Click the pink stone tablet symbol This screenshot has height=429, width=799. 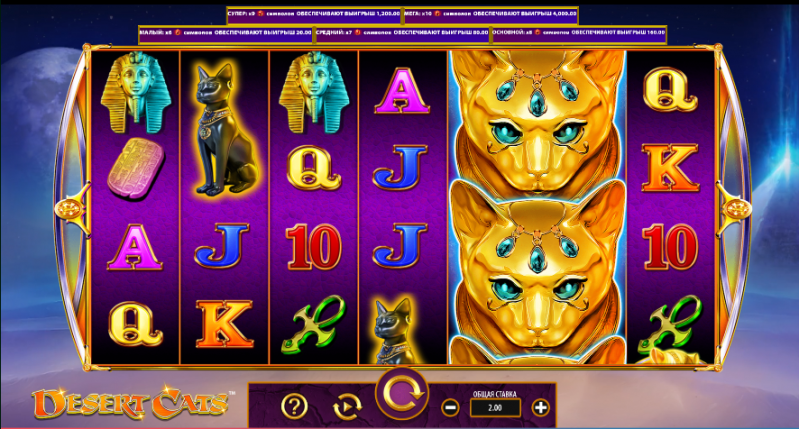pyautogui.click(x=136, y=167)
